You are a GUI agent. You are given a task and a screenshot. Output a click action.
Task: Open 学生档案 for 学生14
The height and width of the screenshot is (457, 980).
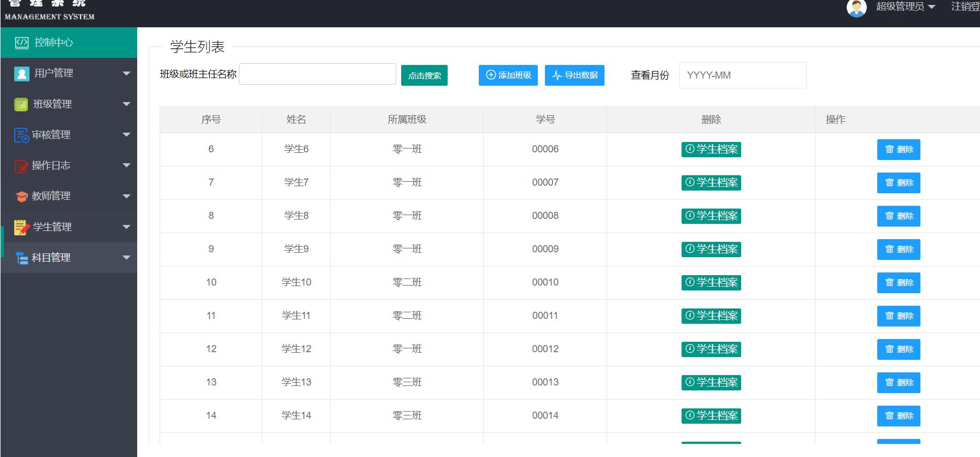click(x=711, y=416)
